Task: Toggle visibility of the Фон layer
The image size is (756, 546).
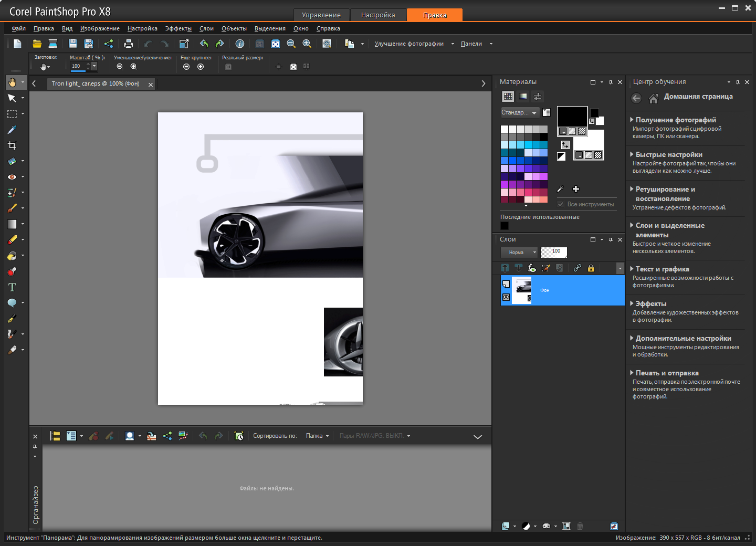Action: click(x=506, y=297)
